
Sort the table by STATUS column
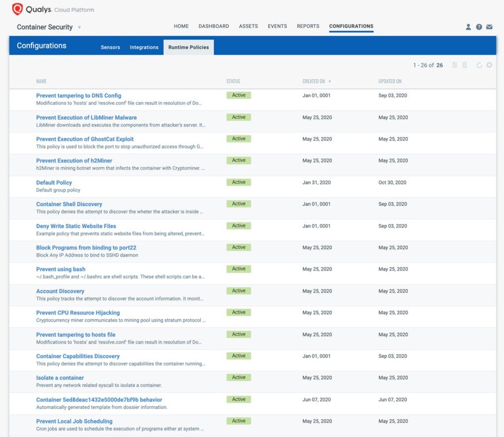(233, 81)
